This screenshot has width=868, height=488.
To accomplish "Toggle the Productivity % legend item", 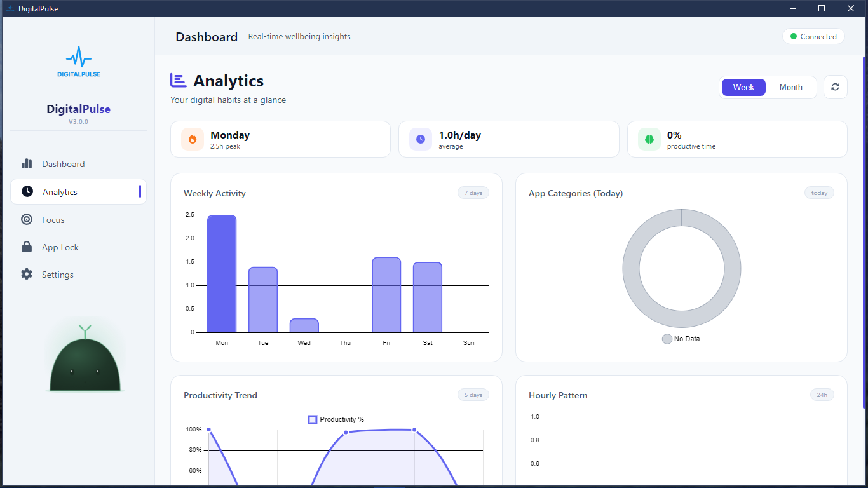I will (336, 419).
